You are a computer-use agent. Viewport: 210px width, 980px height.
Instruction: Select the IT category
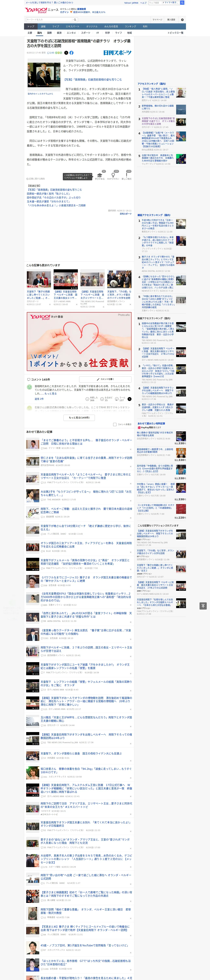coord(98,33)
